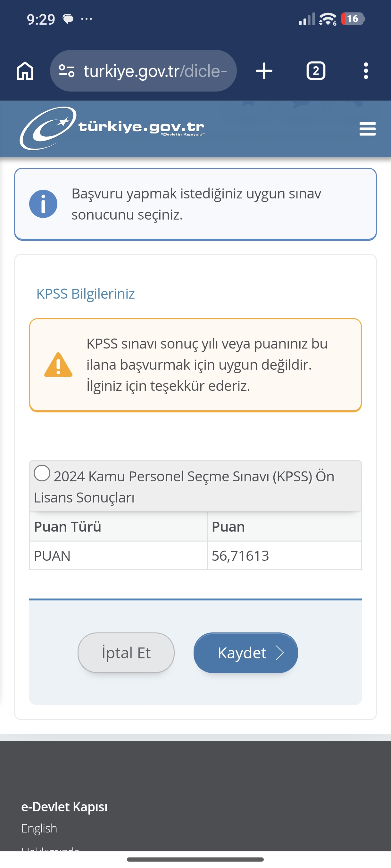Tap the browser home icon

point(25,71)
